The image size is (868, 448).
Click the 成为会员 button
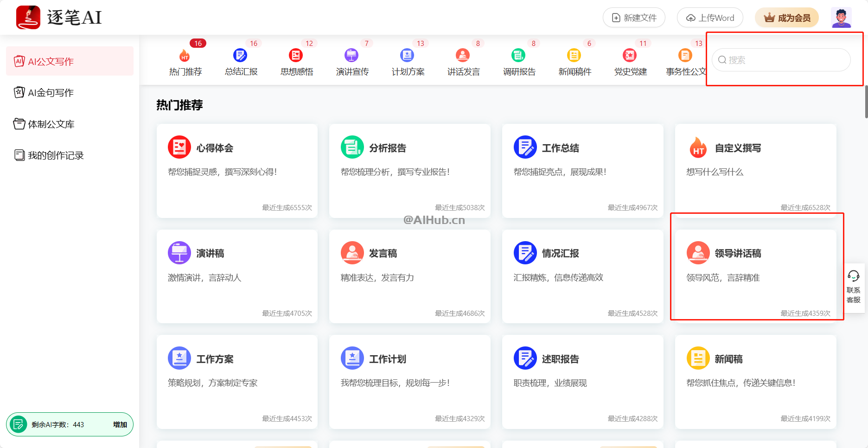(x=787, y=18)
